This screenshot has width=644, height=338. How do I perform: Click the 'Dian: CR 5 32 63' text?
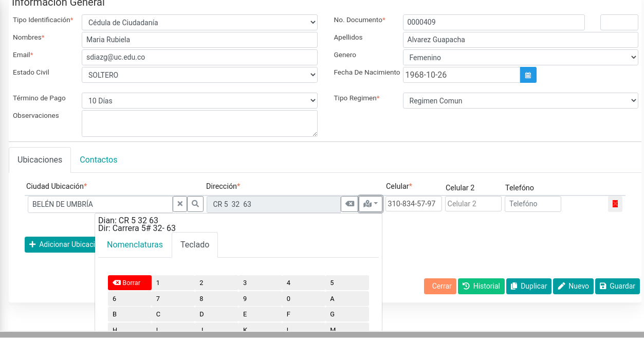[128, 220]
